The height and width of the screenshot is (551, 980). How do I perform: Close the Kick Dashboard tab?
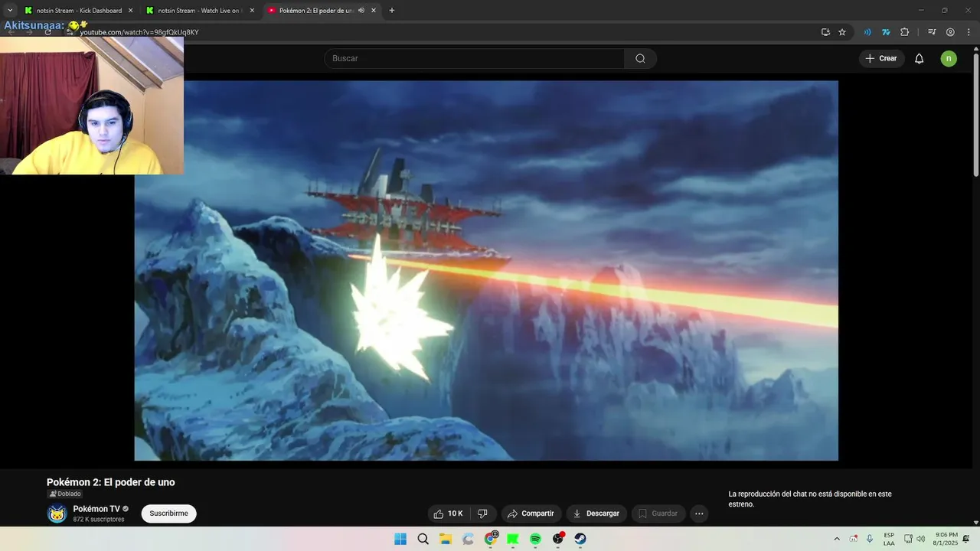click(130, 11)
